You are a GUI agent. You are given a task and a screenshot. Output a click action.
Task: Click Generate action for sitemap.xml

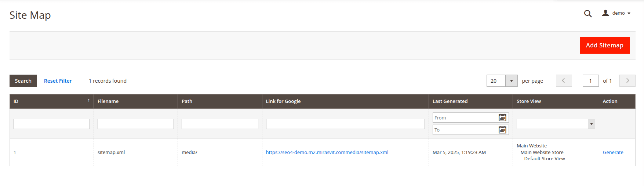pos(613,152)
